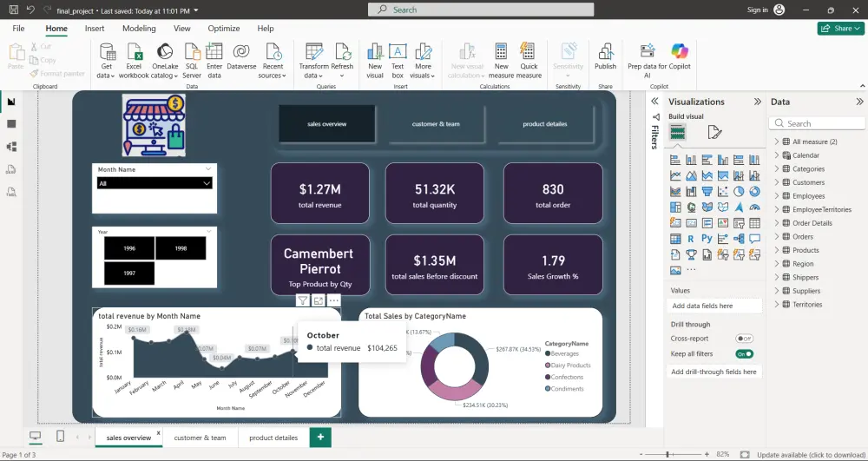Open the Format visual brush tab
868x461 pixels.
click(x=714, y=132)
